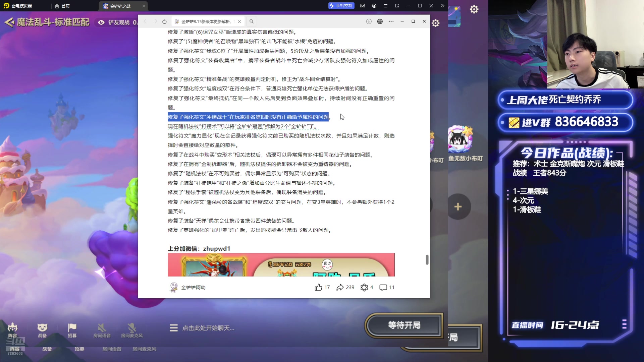Select the 金铲铲之战 emulator tab

coord(121,6)
